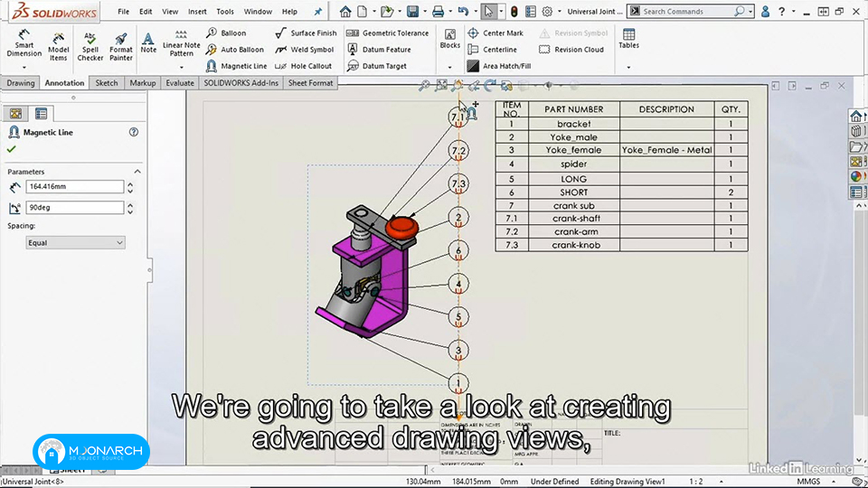This screenshot has height=488, width=868.
Task: Switch to the SOLIDWORKS Add-Ins tab
Action: (241, 83)
